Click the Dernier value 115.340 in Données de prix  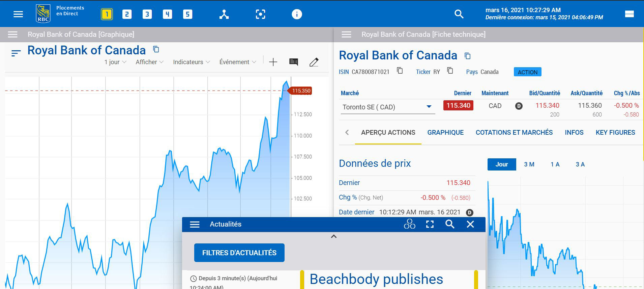point(458,183)
